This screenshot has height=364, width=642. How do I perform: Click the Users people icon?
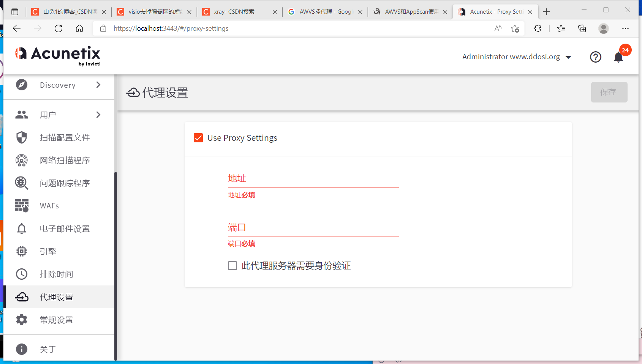click(22, 115)
